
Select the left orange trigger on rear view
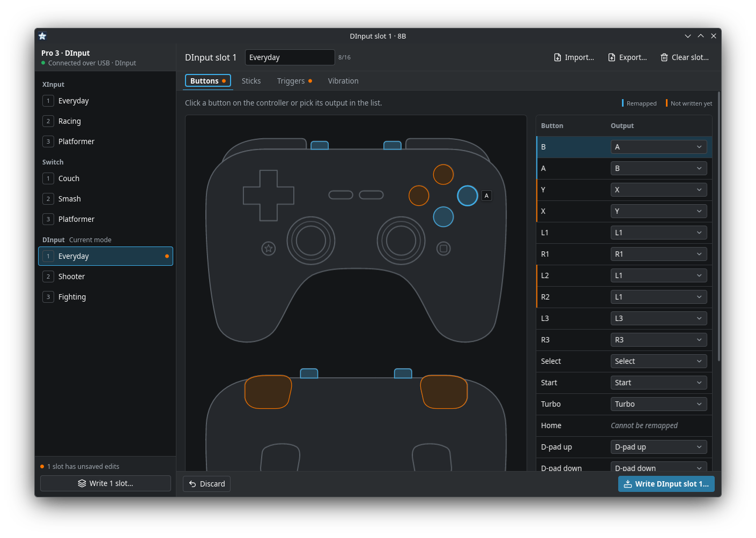(268, 392)
